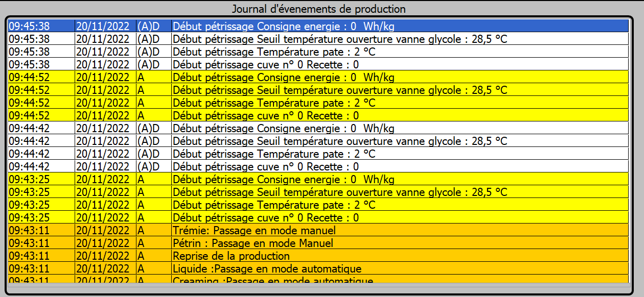Click the 09:43:25 Température pate entry
The width and height of the screenshot is (644, 297).
[274, 205]
